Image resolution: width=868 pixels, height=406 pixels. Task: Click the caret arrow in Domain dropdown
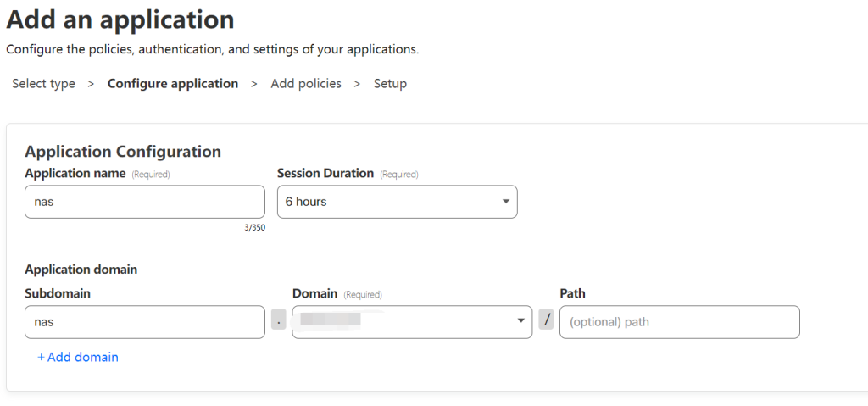520,321
